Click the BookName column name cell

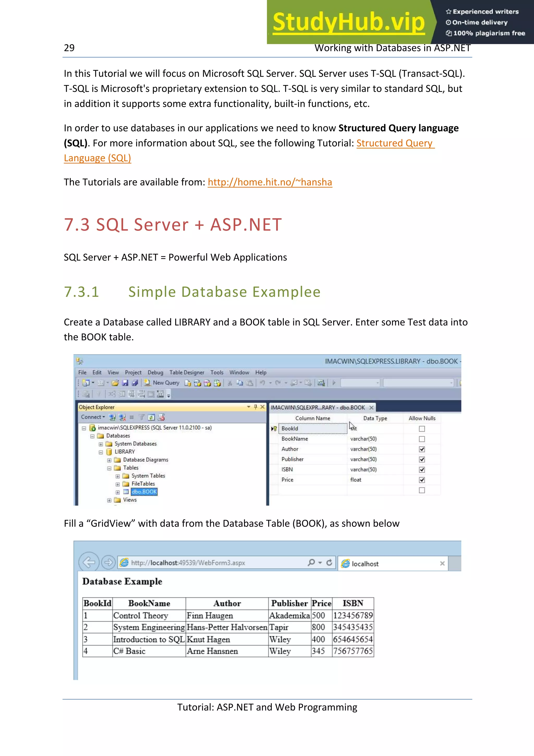pos(313,439)
